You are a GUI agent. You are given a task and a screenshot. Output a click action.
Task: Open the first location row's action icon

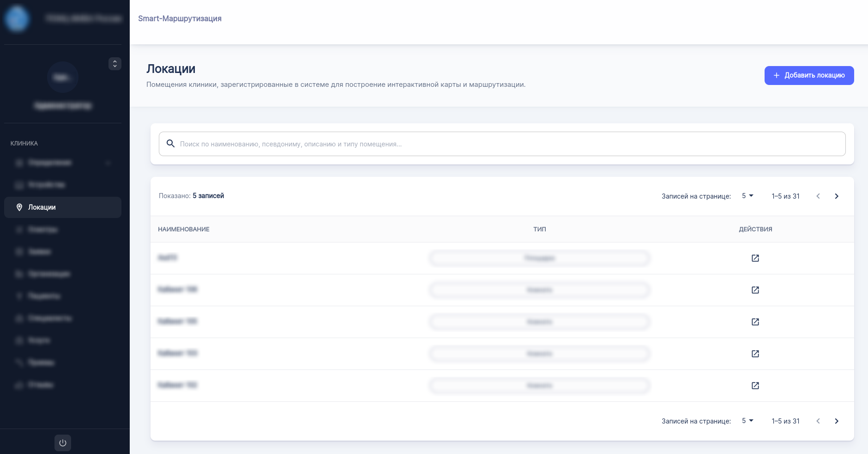pyautogui.click(x=755, y=258)
